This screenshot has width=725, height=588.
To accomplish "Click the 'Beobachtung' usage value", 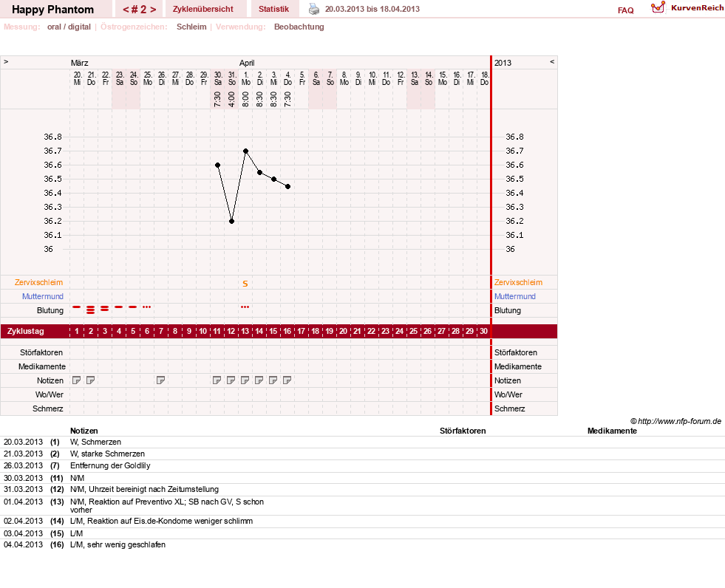I will pos(299,27).
